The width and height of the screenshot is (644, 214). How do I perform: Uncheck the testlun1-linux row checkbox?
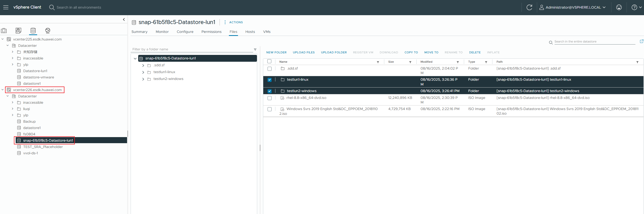click(270, 80)
